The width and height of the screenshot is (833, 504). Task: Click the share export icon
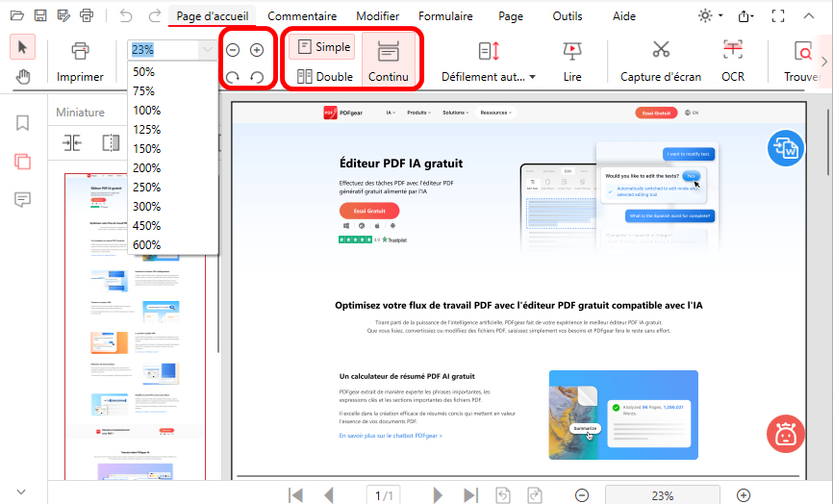745,16
